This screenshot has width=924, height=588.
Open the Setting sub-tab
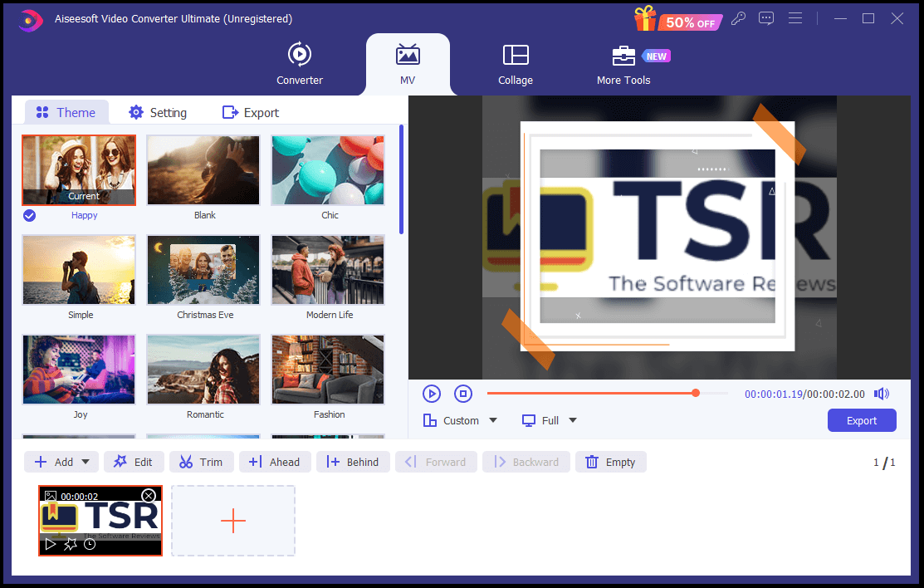(x=158, y=112)
